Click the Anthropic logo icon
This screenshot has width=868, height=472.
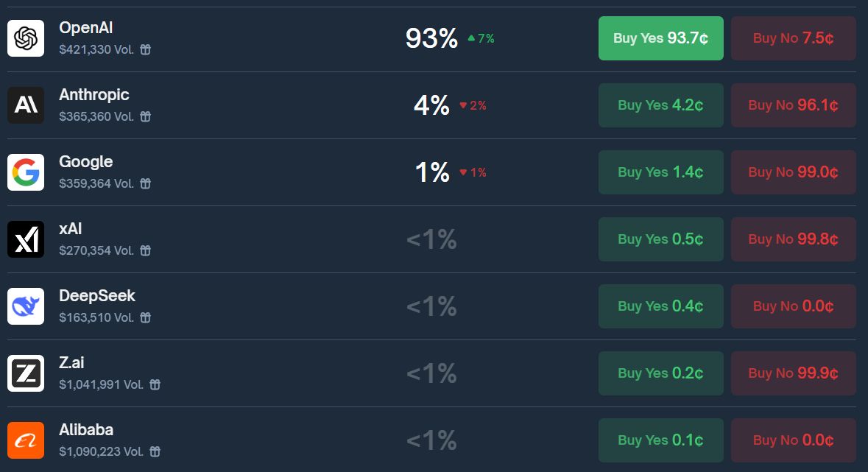[x=26, y=105]
